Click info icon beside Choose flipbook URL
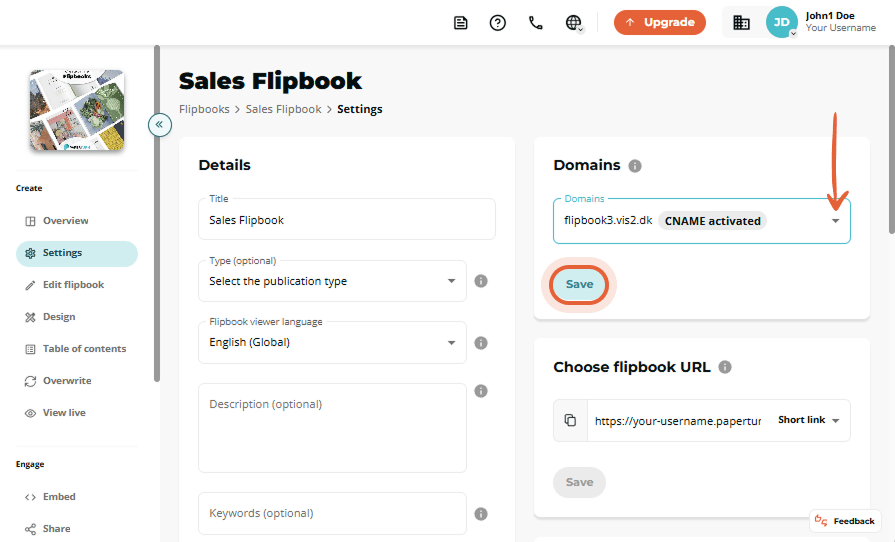This screenshot has height=542, width=895. tap(725, 367)
